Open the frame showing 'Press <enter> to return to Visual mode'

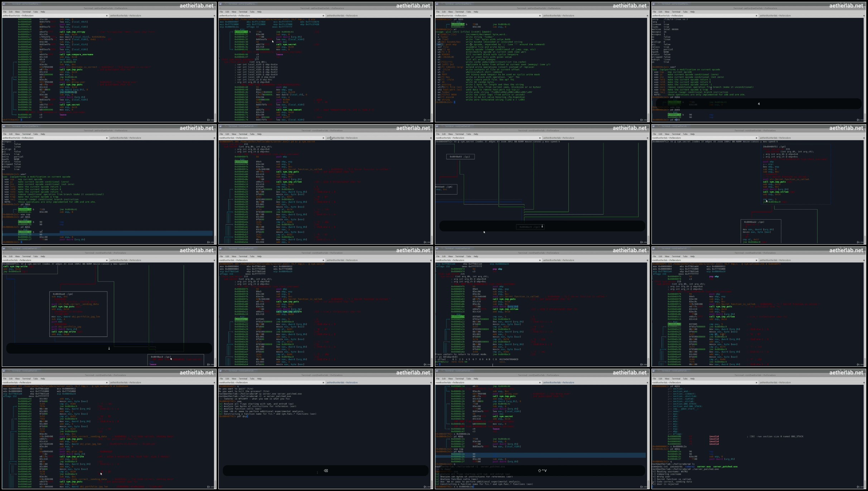(542, 307)
